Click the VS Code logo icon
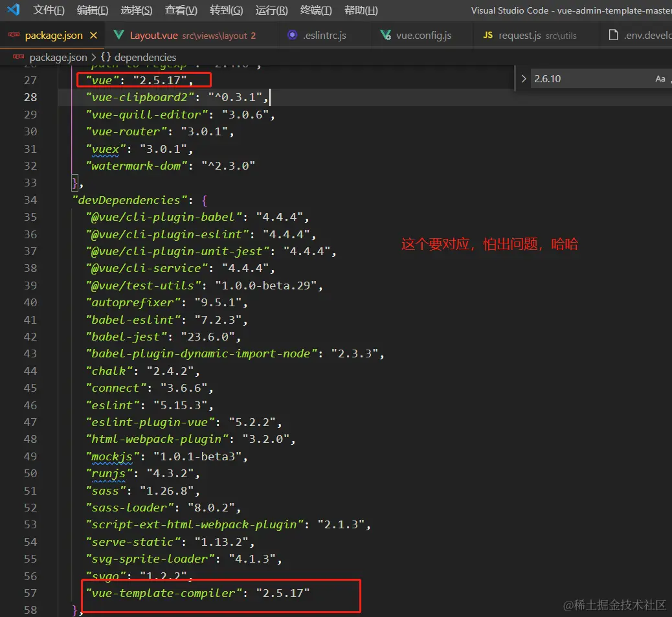The width and height of the screenshot is (672, 617). 14,10
